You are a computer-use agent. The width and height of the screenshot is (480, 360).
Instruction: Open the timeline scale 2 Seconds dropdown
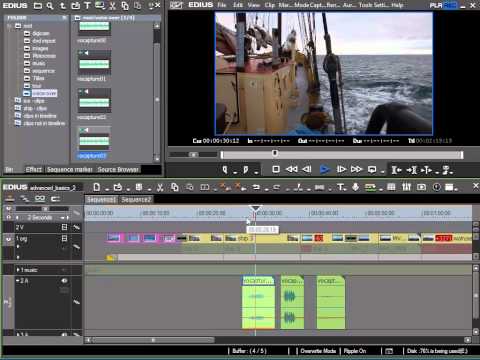coord(40,217)
